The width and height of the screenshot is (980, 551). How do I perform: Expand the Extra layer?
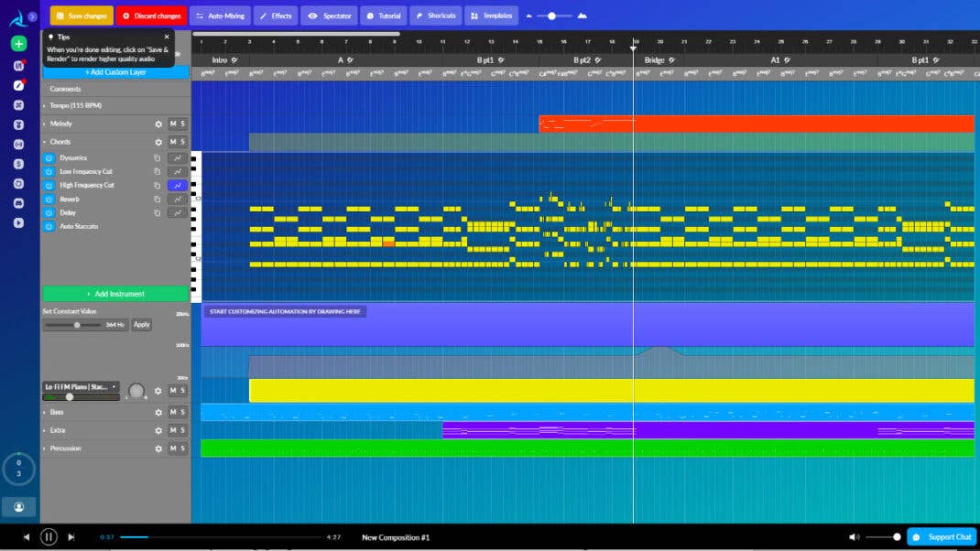point(44,430)
